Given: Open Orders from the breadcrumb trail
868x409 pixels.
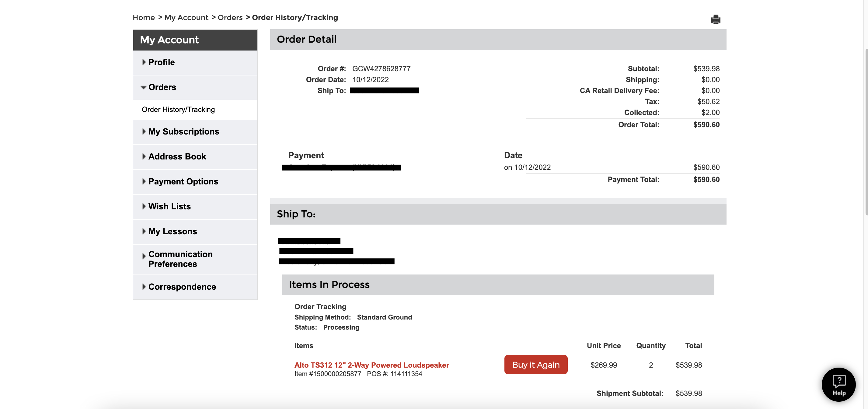Looking at the screenshot, I should pos(230,17).
